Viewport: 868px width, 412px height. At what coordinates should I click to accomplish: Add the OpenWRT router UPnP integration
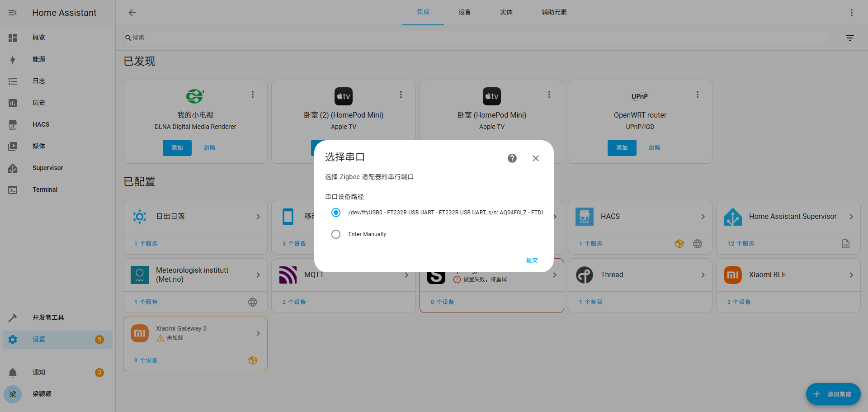(622, 147)
